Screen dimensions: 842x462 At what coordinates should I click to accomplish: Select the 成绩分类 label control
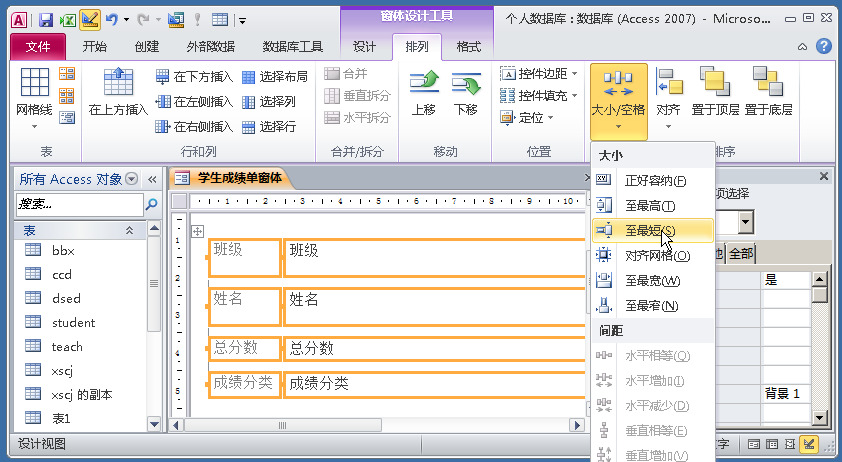pyautogui.click(x=244, y=385)
